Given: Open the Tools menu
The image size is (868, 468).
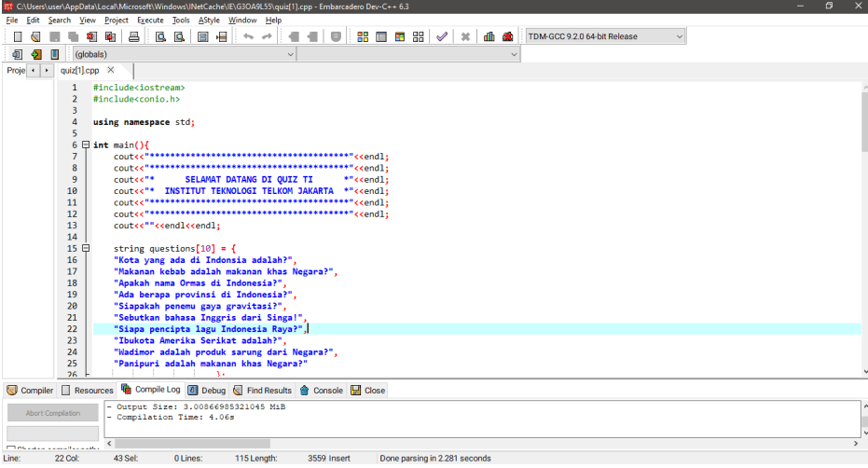Looking at the screenshot, I should click(181, 20).
